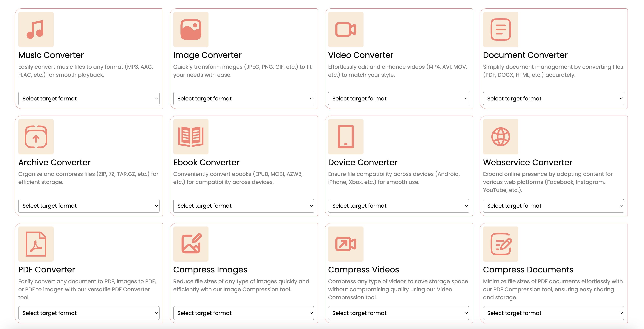The height and width of the screenshot is (329, 644).
Task: Click description starting 'Compress any type of videos'
Action: [x=398, y=289]
